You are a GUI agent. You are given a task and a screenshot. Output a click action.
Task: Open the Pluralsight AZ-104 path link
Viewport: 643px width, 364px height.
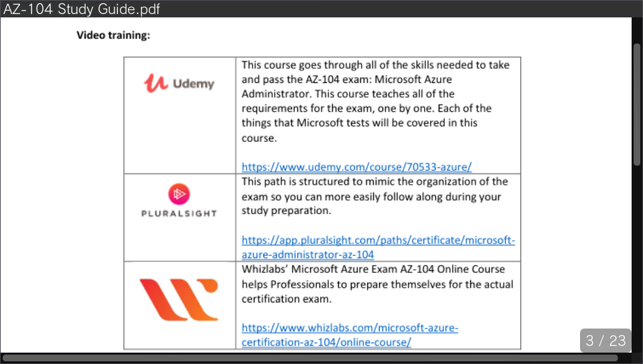click(378, 248)
